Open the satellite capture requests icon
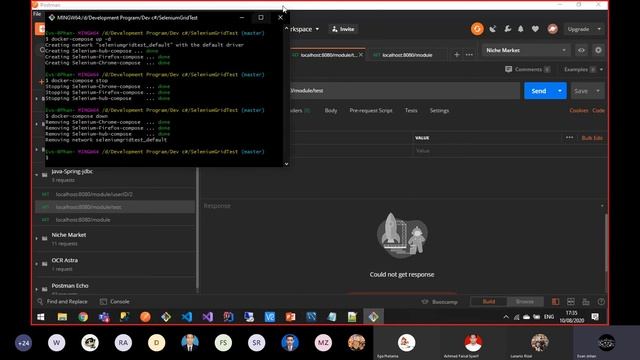Viewport: 640px width, 360px height. point(493,29)
